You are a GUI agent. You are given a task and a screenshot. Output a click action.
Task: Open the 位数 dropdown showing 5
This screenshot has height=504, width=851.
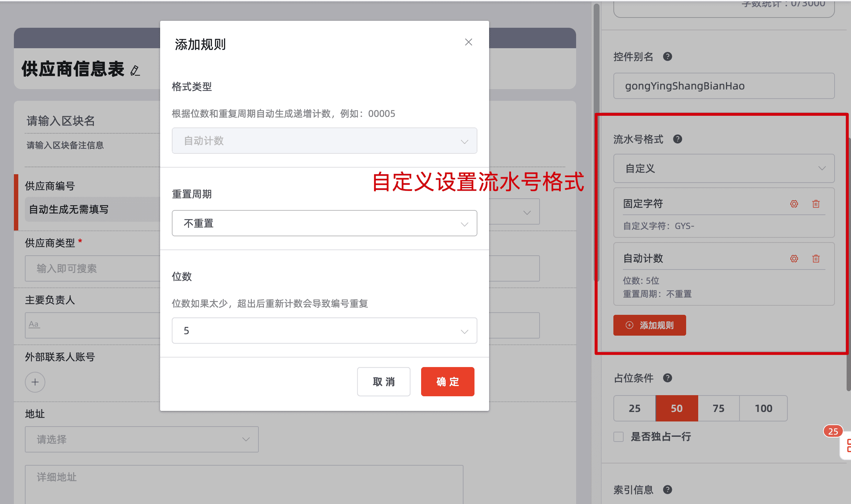(x=324, y=331)
